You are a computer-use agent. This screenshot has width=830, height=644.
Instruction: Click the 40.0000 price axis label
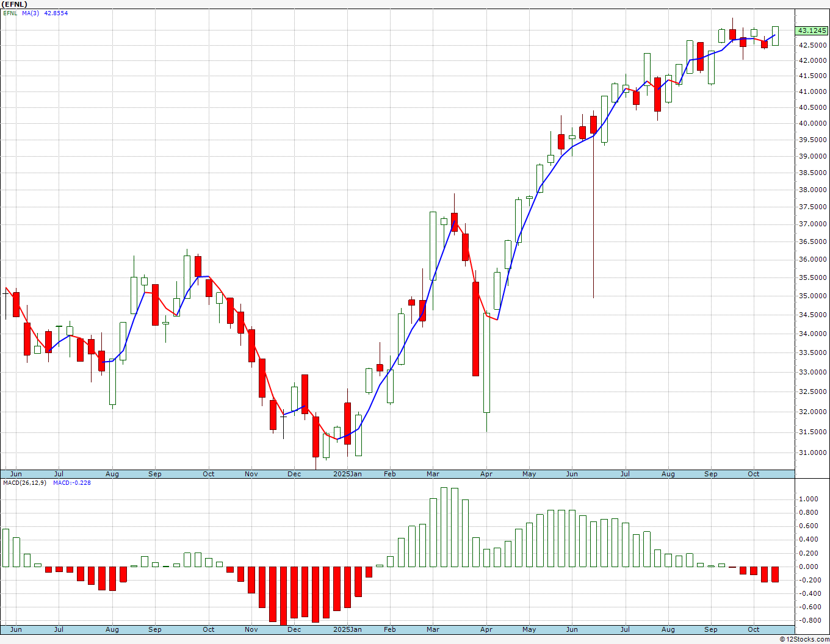[x=814, y=123]
